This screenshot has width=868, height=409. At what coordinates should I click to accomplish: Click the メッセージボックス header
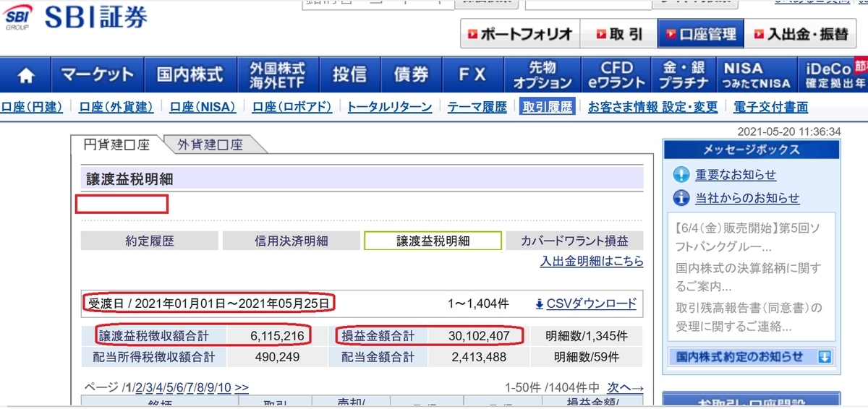pyautogui.click(x=752, y=150)
